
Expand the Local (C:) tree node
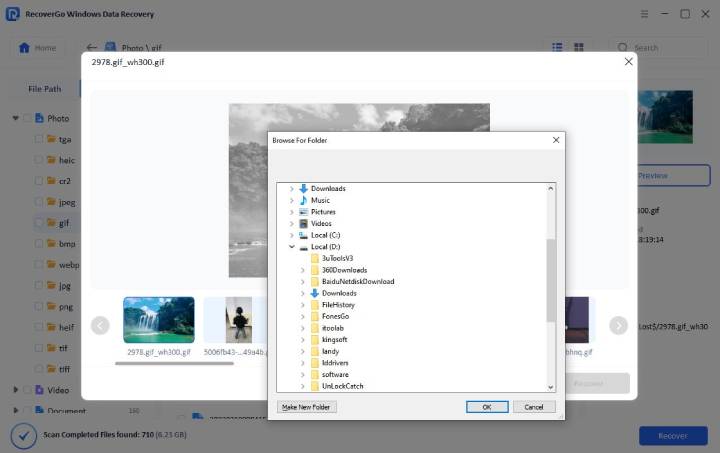[292, 235]
